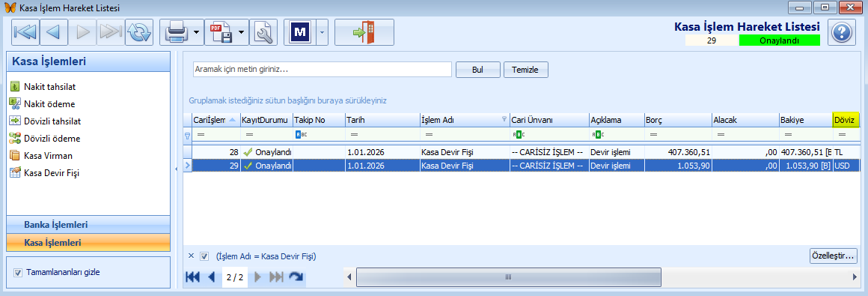The image size is (868, 296).
Task: Go to last record in grid navigator
Action: coord(276,277)
